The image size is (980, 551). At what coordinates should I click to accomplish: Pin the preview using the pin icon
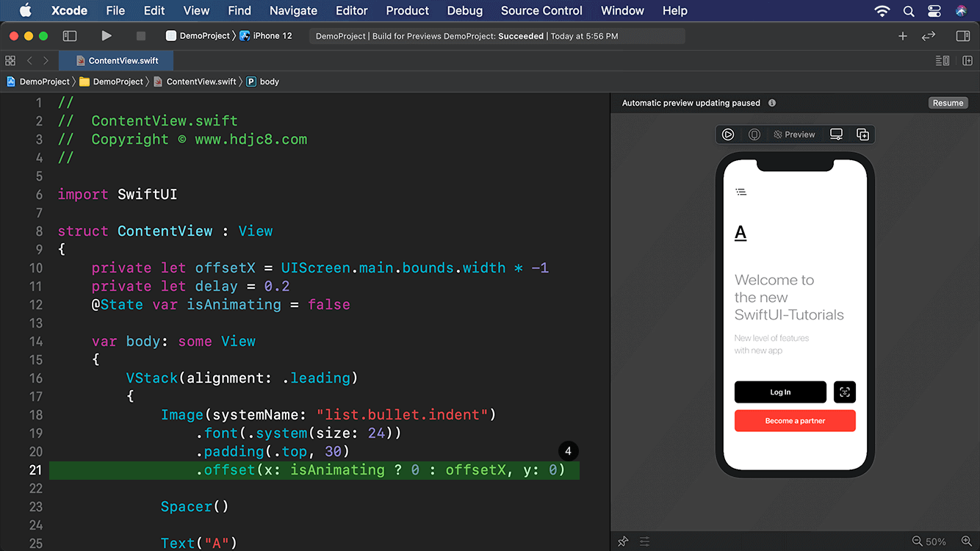[x=623, y=541]
